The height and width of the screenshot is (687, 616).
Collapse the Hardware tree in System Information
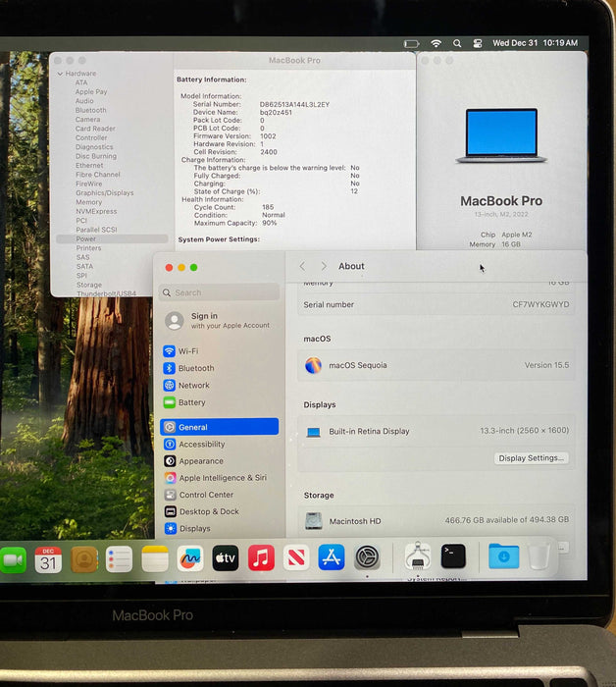point(61,74)
